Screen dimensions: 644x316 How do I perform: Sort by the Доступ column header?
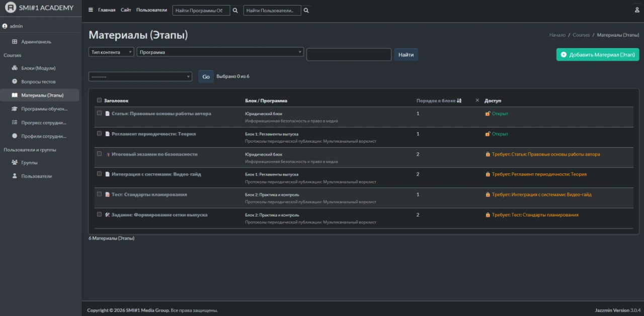(493, 100)
